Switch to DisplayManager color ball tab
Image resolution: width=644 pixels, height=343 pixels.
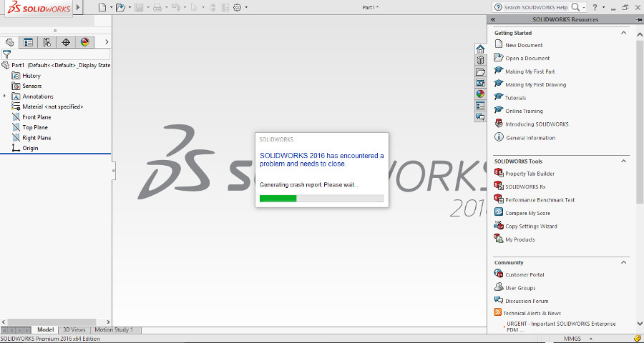[x=84, y=42]
